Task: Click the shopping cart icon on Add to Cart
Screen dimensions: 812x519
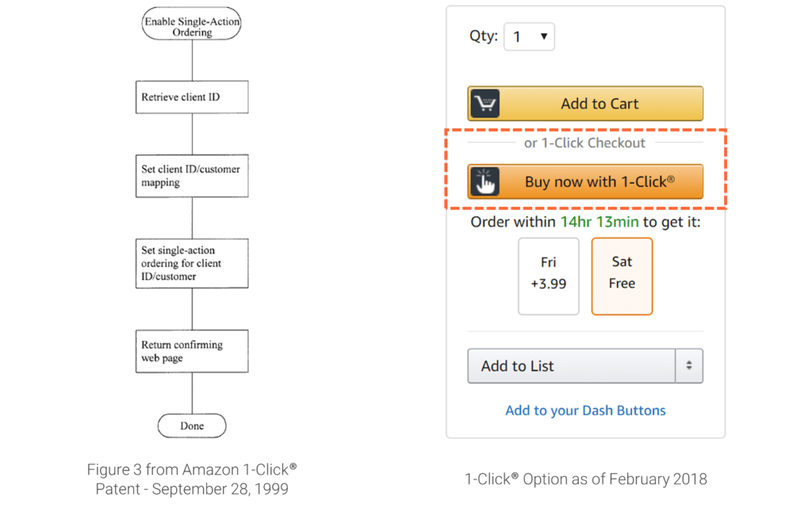Action: [x=485, y=104]
